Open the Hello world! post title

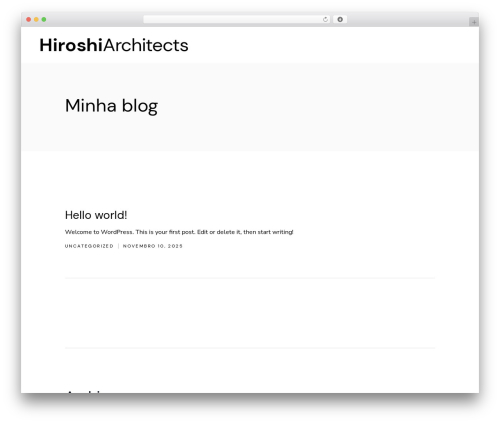point(96,215)
